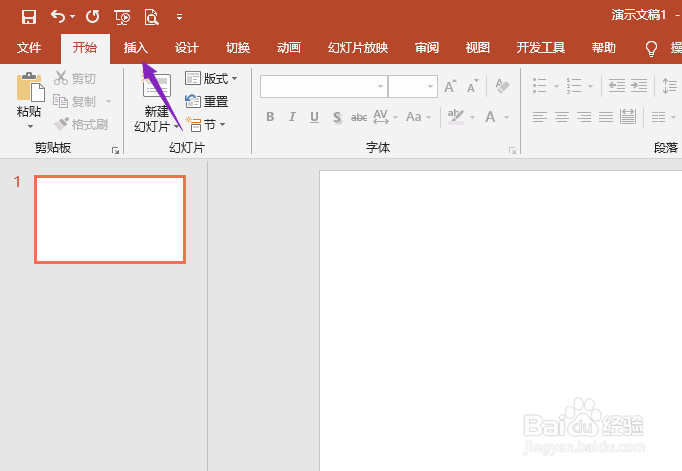682x471 pixels.
Task: Switch to the 切换 (Transitions) tab
Action: (238, 47)
